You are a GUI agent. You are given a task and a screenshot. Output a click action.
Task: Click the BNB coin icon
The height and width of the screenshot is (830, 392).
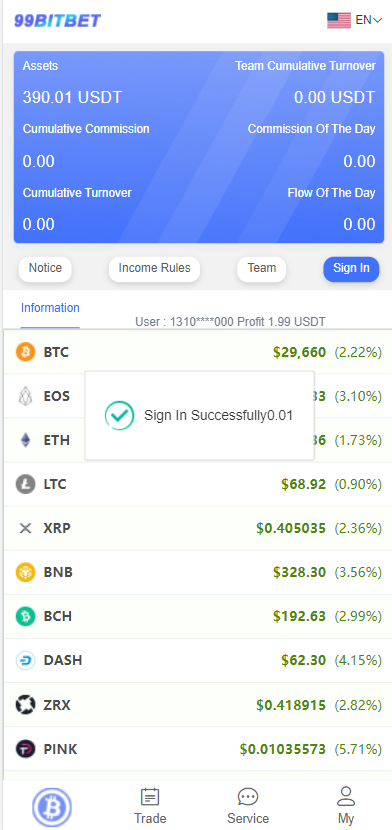point(25,572)
